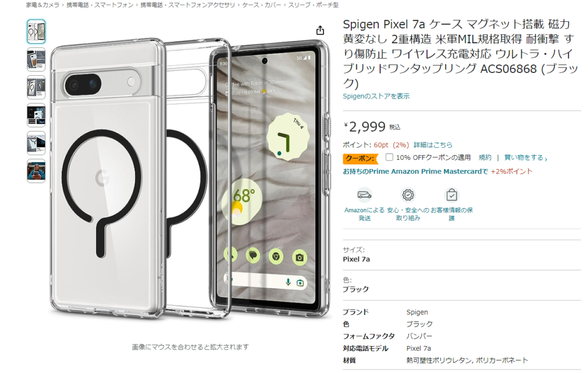588x373 pixels.
Task: Select the fifth product thumbnail image
Action: tap(36, 143)
